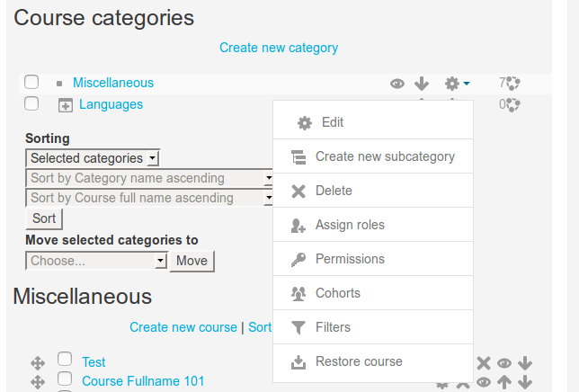Click the Create new category link
The height and width of the screenshot is (392, 579).
(x=279, y=48)
